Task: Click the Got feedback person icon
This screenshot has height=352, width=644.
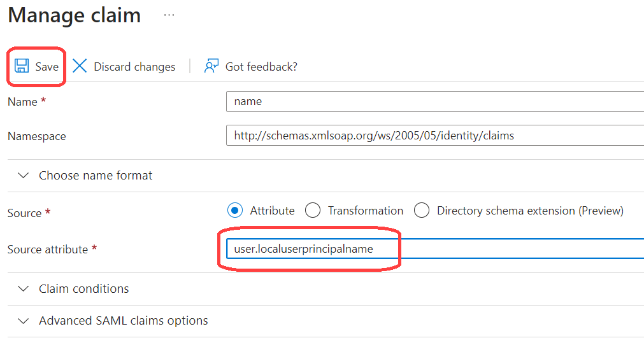Action: [x=211, y=66]
